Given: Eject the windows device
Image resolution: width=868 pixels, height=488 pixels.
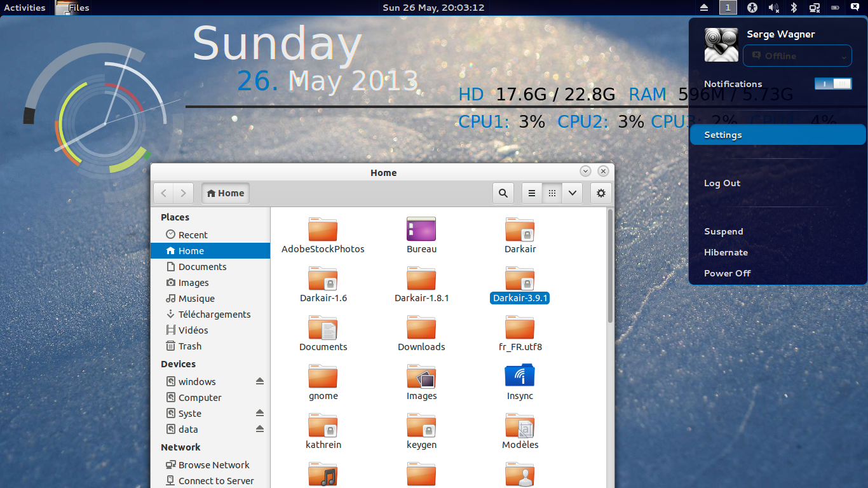Looking at the screenshot, I should pyautogui.click(x=260, y=381).
